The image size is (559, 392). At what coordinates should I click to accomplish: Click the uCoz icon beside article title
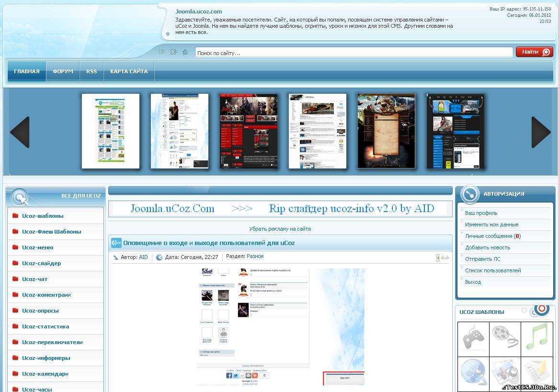(116, 243)
